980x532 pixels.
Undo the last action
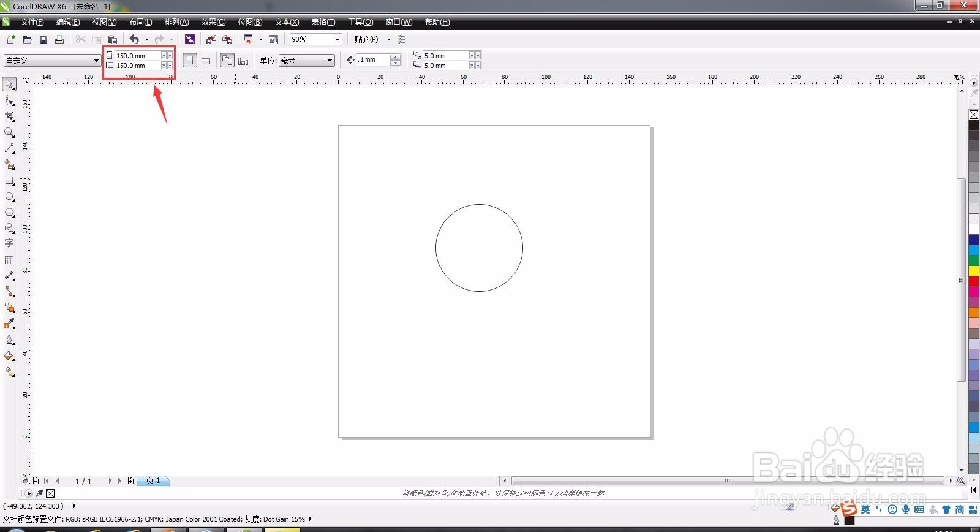[134, 39]
